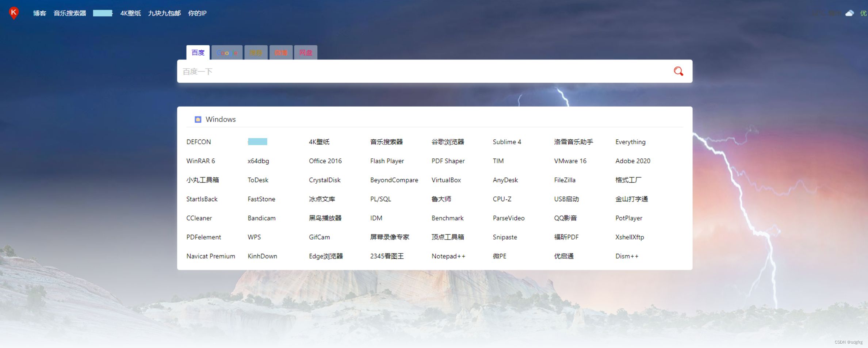Click the Windows category folder icon
868x348 pixels.
pyautogui.click(x=198, y=119)
